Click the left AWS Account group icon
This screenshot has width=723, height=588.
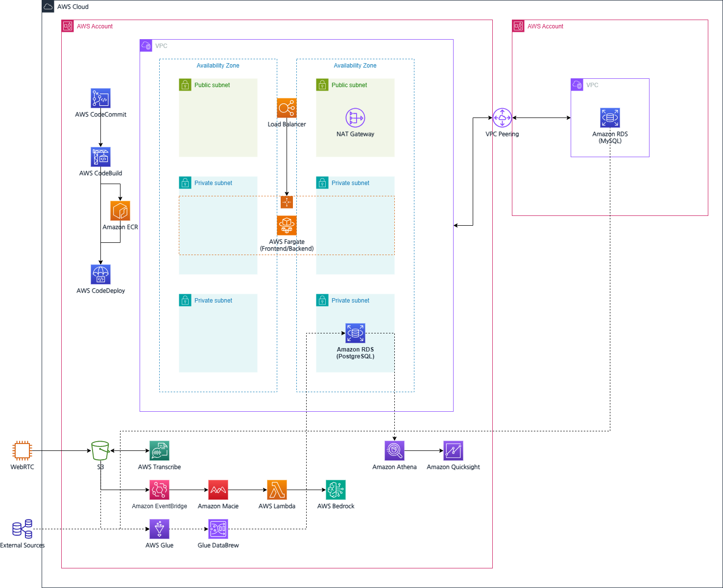(x=68, y=26)
